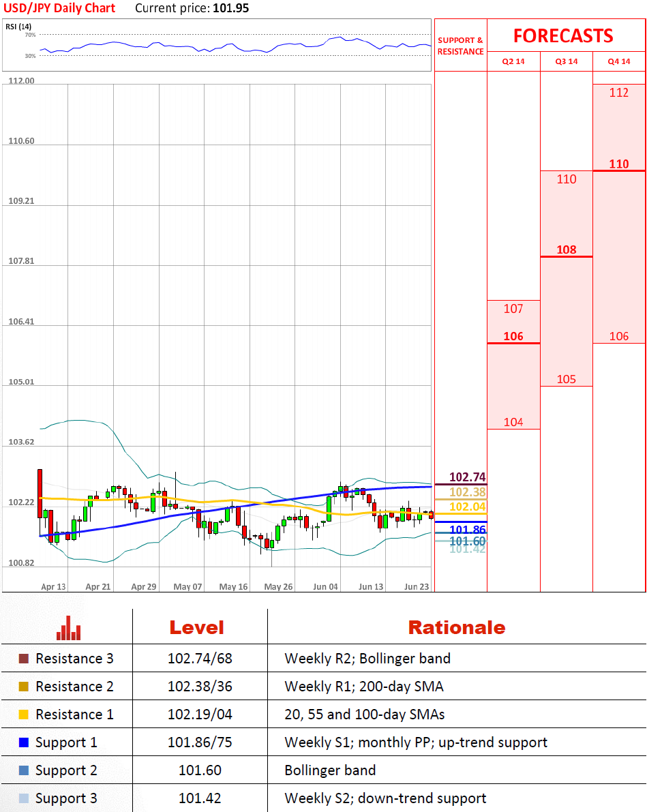Click the level cell 102.38/36

[x=200, y=687]
